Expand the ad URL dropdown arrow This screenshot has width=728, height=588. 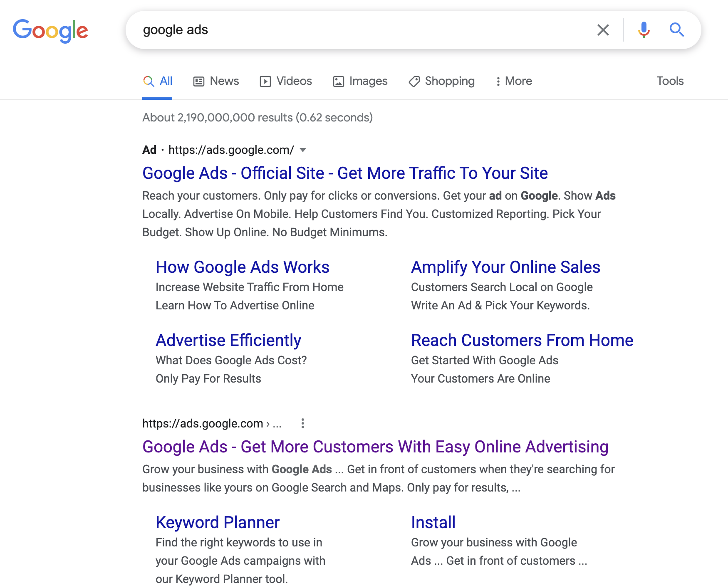click(x=303, y=150)
